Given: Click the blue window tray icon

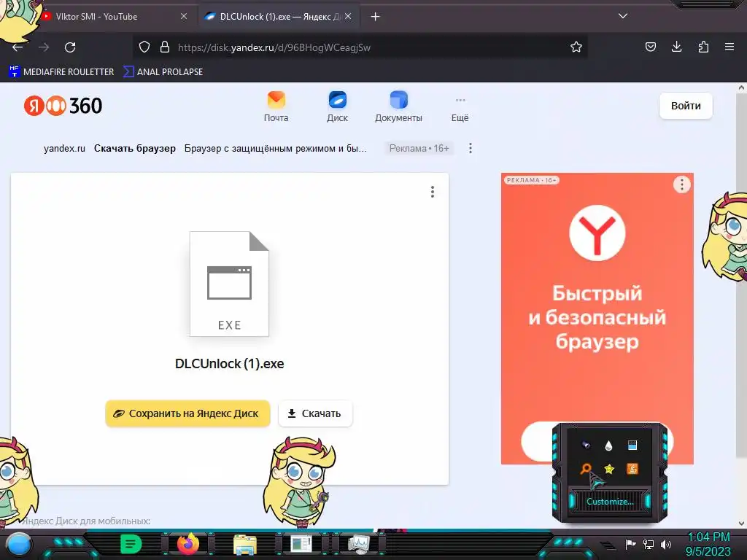Looking at the screenshot, I should [632, 446].
